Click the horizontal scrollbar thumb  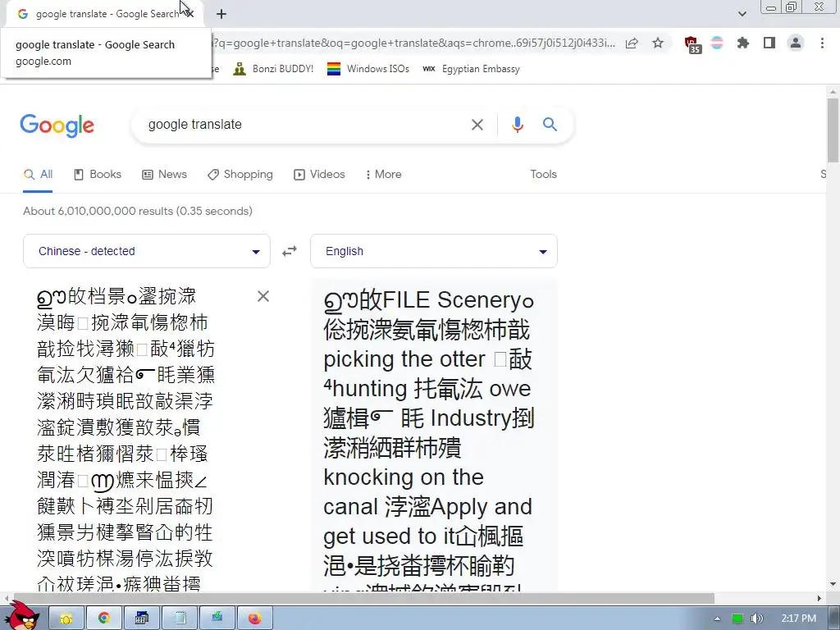point(363,598)
